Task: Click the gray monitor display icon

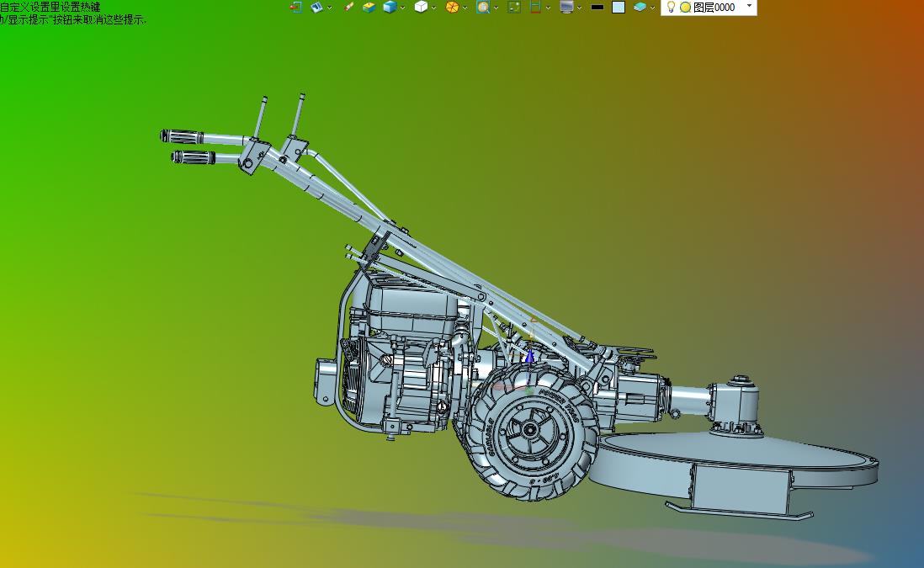Action: click(x=567, y=7)
